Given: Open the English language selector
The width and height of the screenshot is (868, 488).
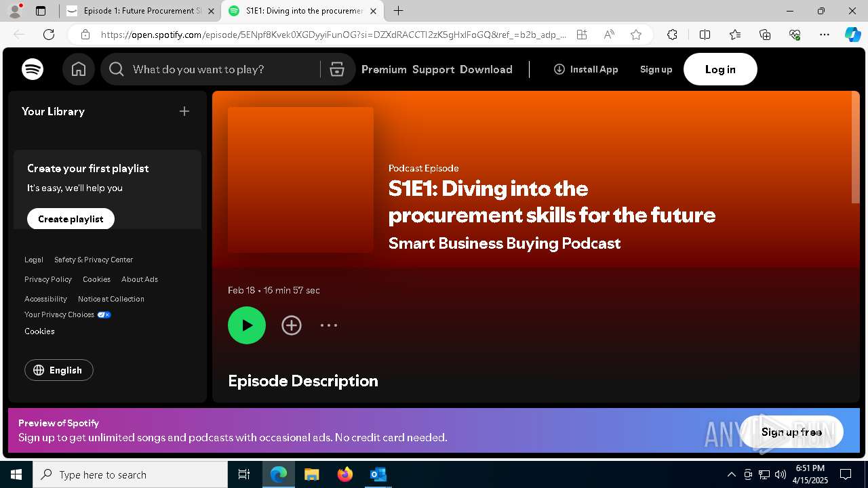Looking at the screenshot, I should coord(59,370).
